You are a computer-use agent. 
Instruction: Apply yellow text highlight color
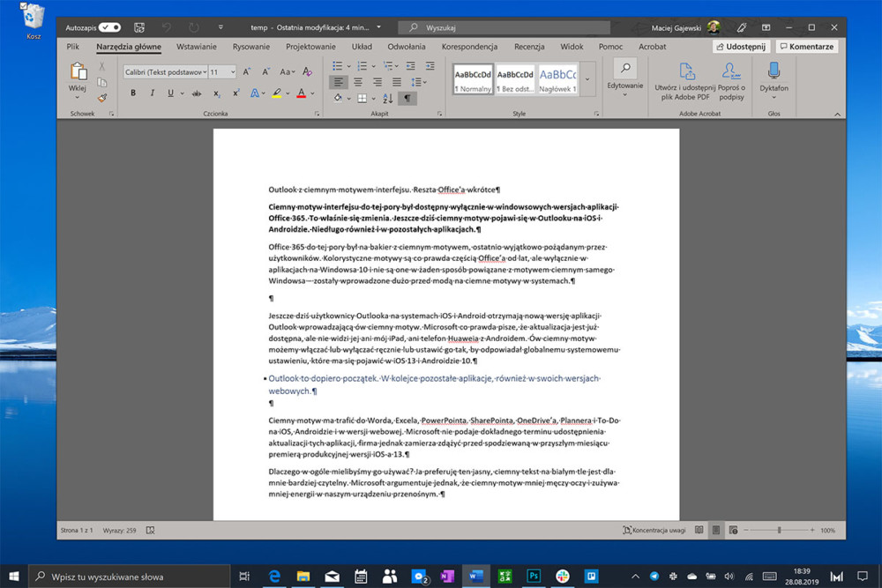tap(277, 93)
